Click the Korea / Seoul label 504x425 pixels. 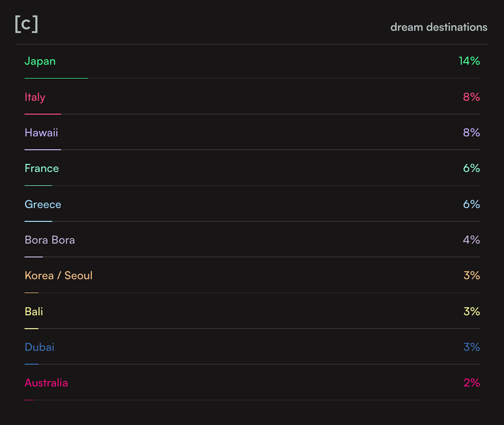point(58,276)
